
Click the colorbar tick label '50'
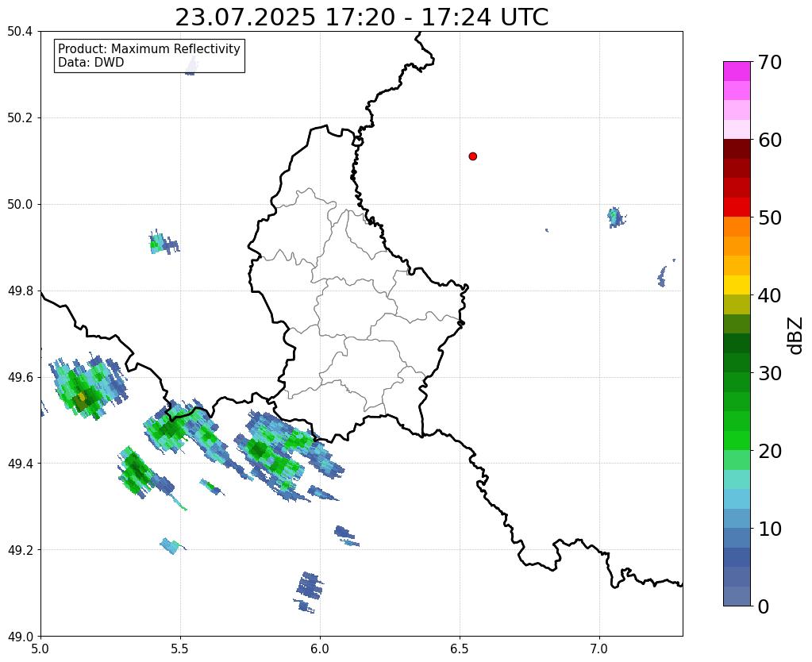(770, 217)
